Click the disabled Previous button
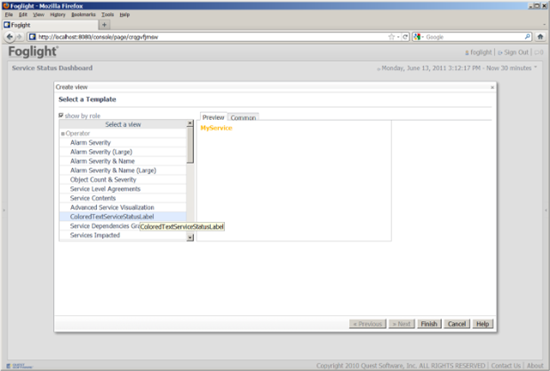Screen dimensions: 550x371 [x=368, y=324]
